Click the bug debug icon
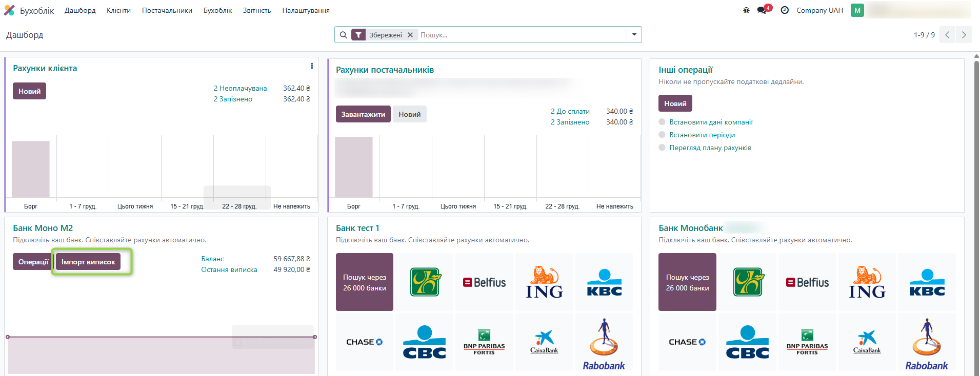 click(x=746, y=10)
